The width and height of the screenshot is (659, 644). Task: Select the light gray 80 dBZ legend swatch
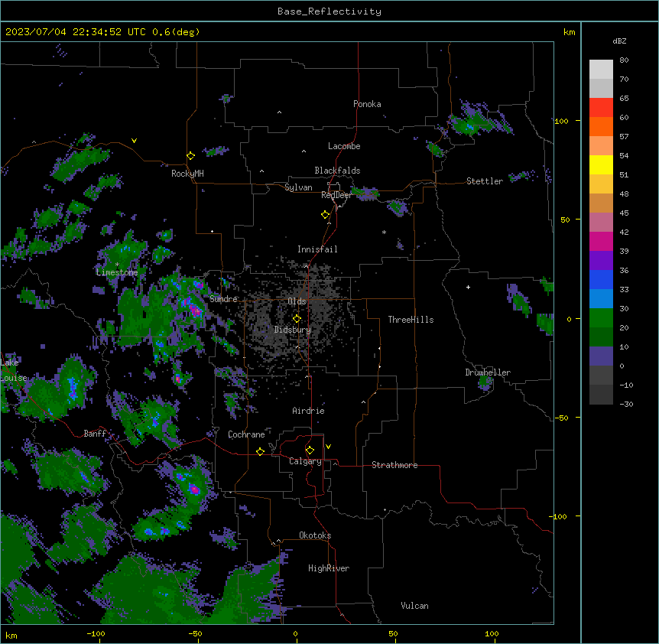[x=601, y=70]
